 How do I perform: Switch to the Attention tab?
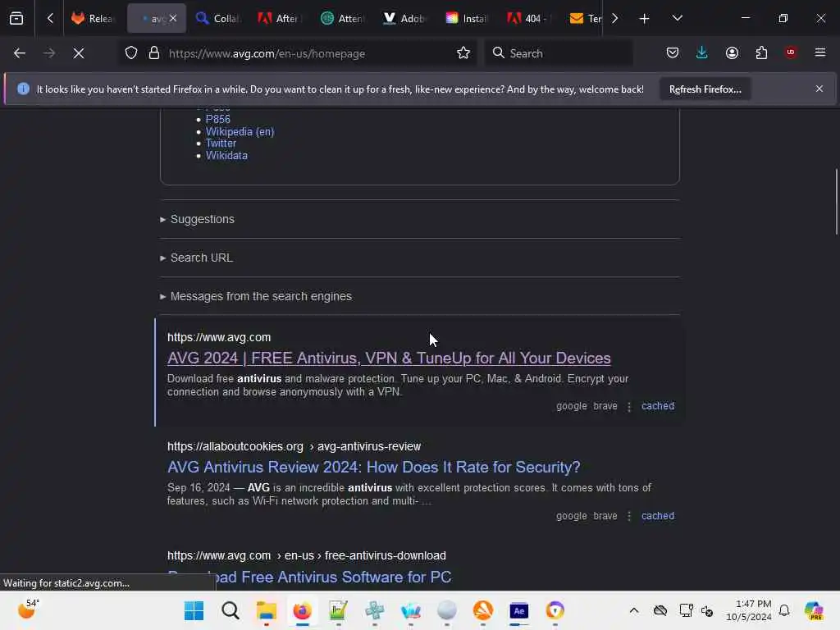(342, 18)
